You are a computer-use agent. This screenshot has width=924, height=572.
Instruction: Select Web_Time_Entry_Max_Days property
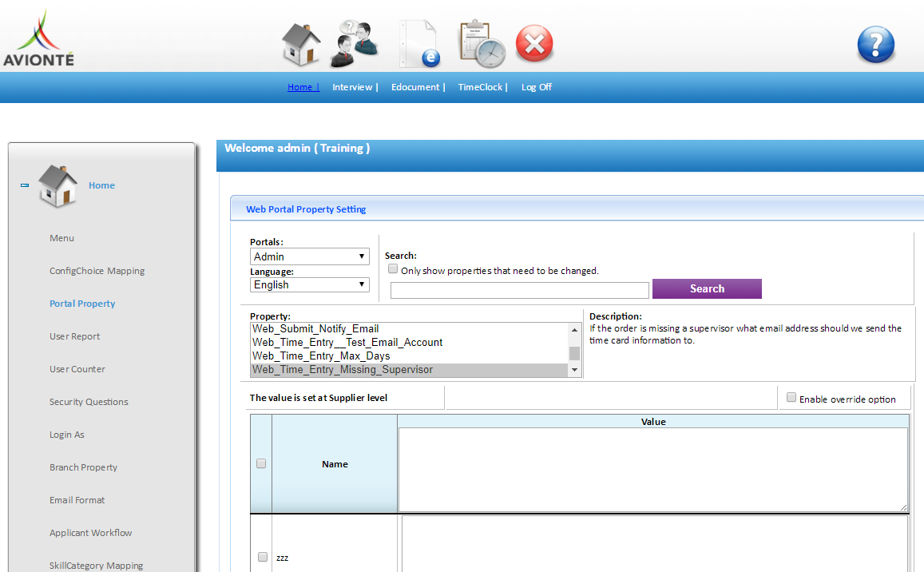[410, 356]
